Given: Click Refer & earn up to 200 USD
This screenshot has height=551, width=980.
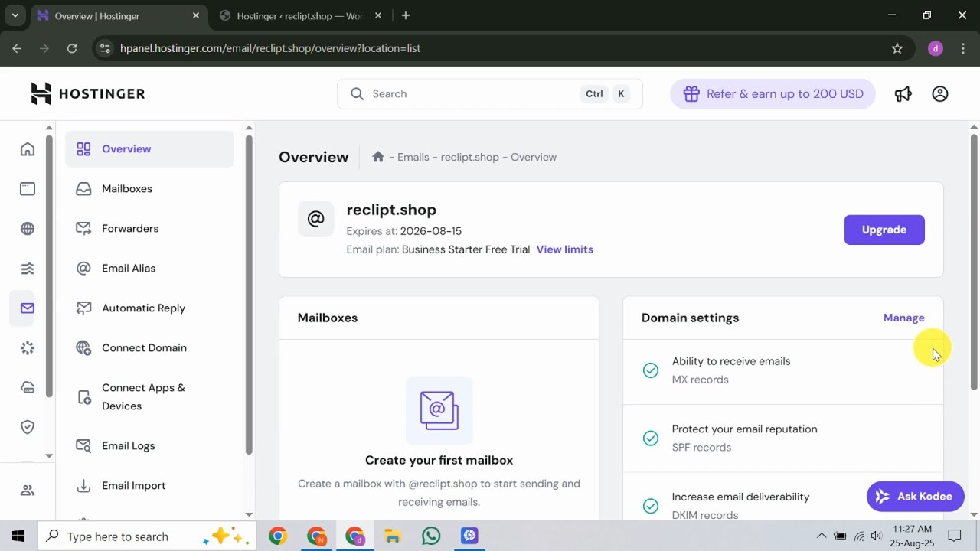Looking at the screenshot, I should (x=773, y=94).
